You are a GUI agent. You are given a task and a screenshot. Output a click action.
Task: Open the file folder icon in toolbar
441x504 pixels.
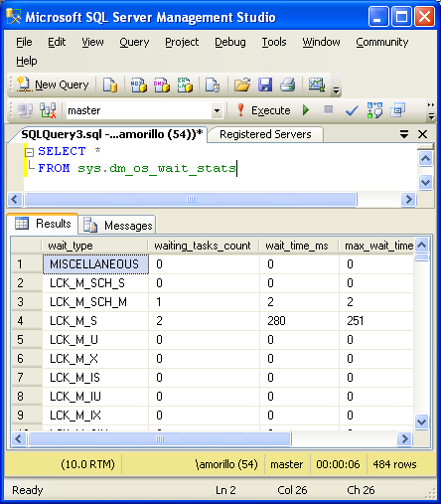[242, 84]
